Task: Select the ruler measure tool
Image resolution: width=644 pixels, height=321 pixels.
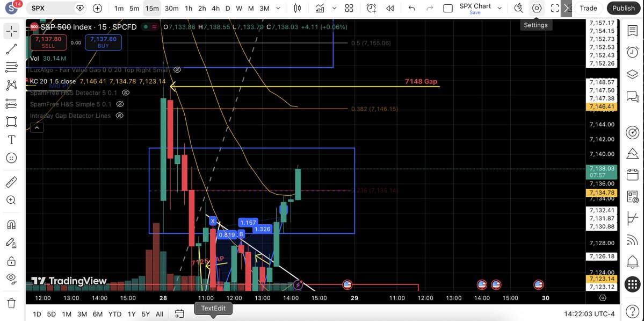Action: coord(11,182)
